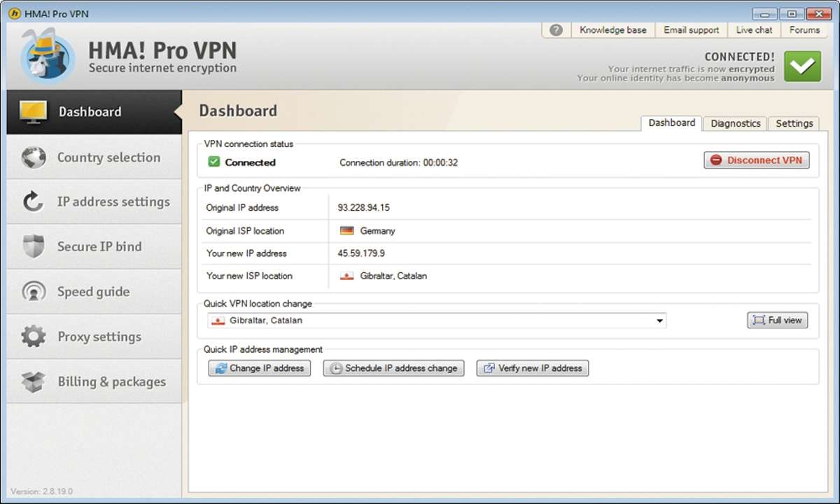Click the signal icon for Speed guide

point(34,292)
